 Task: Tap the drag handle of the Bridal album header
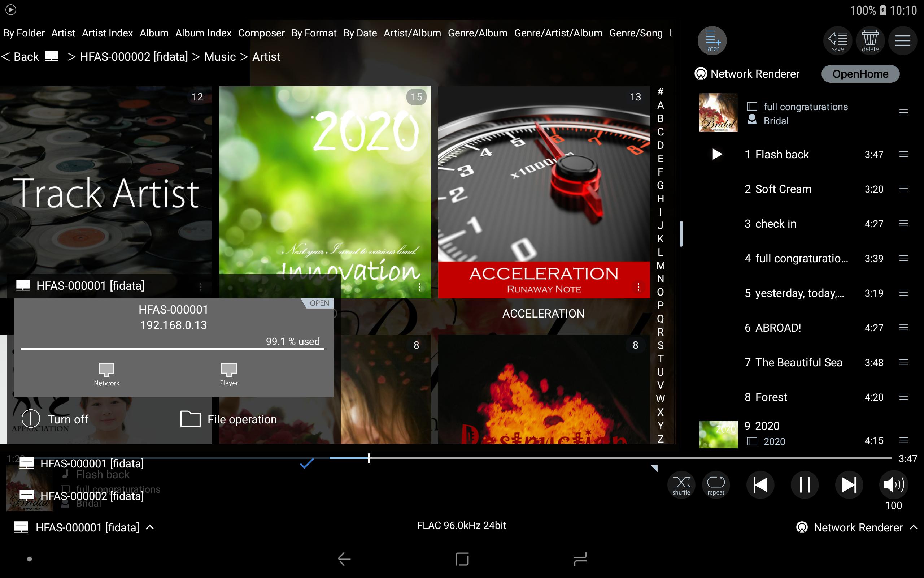[903, 112]
